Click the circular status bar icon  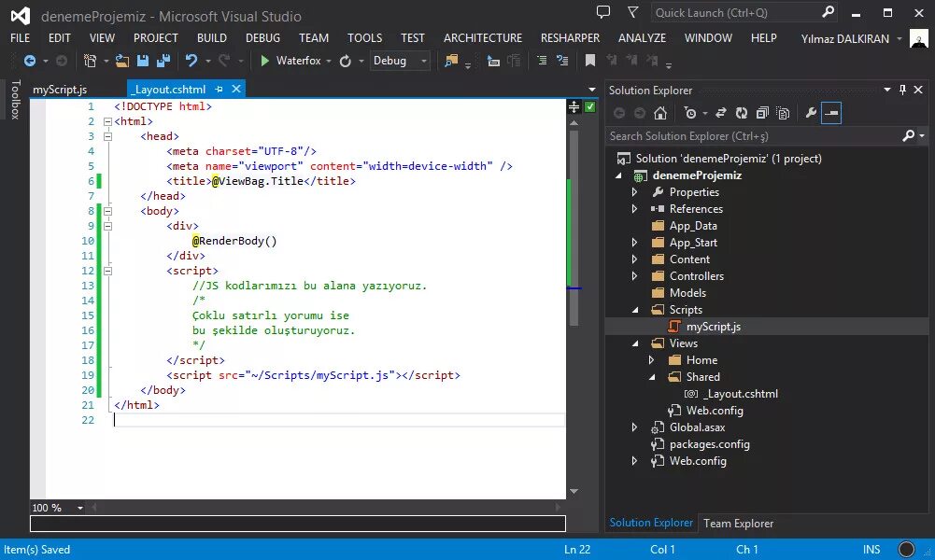[906, 550]
